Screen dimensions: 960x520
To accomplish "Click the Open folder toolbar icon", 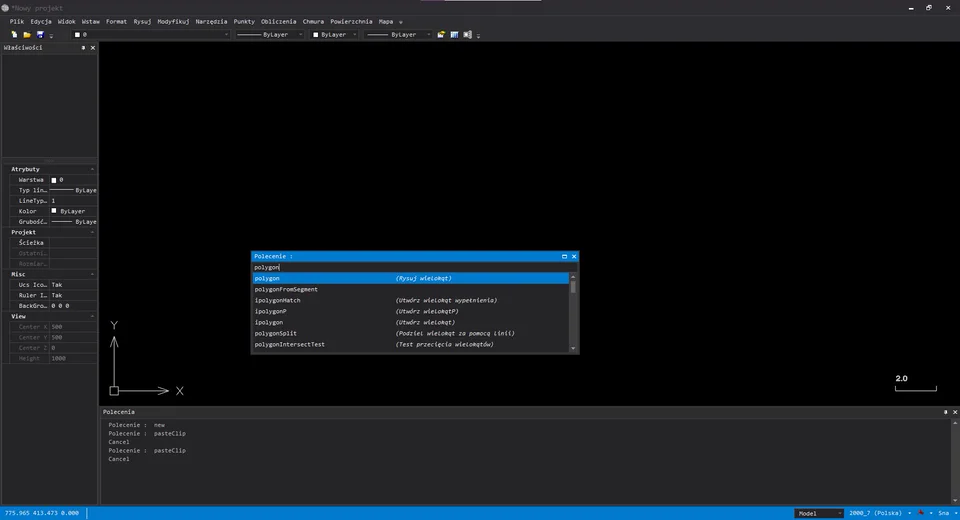I will [27, 35].
